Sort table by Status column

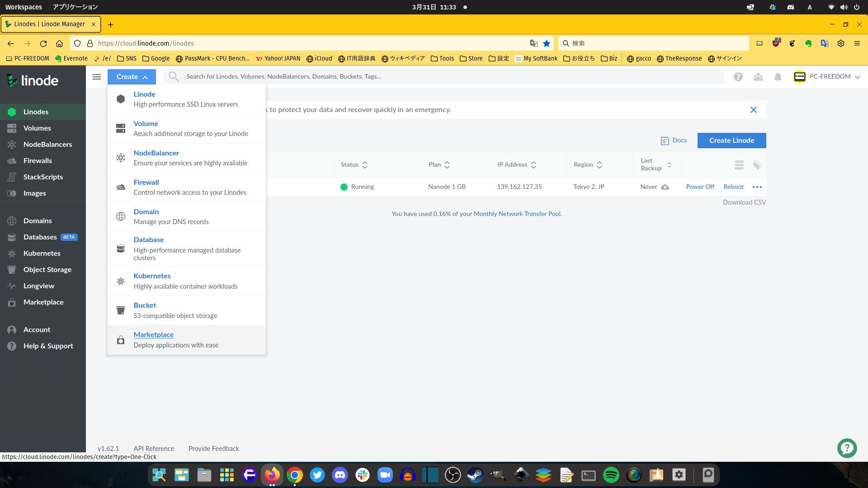coord(354,165)
